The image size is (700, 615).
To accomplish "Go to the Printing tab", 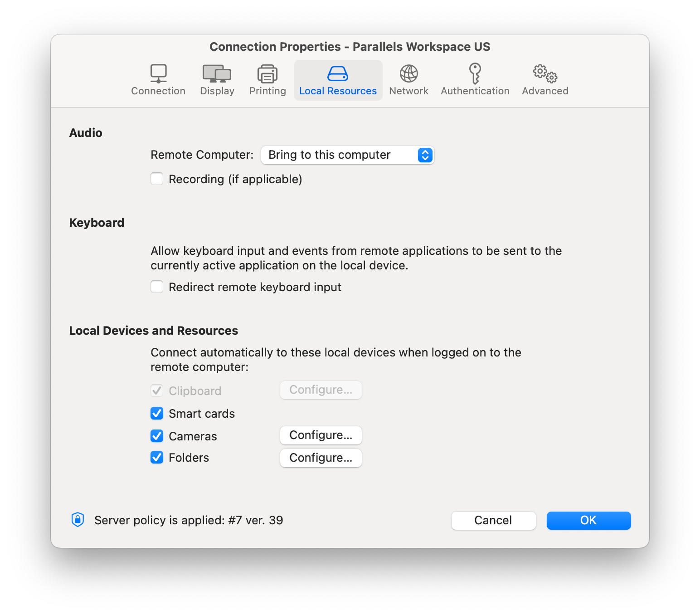I will [267, 80].
